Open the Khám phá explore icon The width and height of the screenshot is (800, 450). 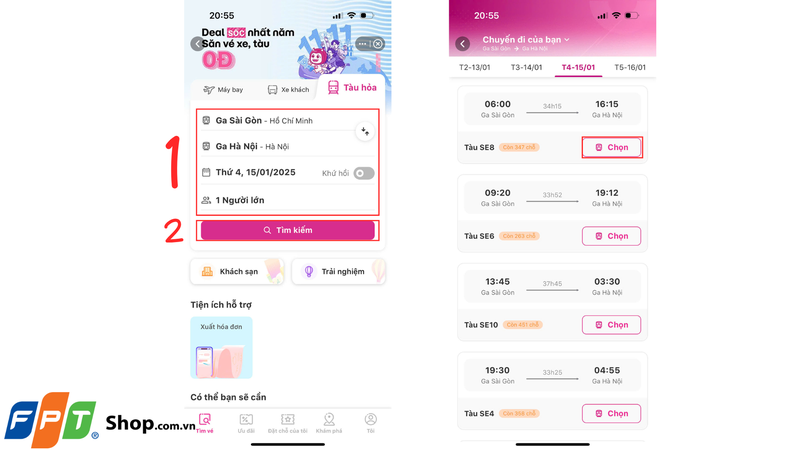tap(329, 423)
